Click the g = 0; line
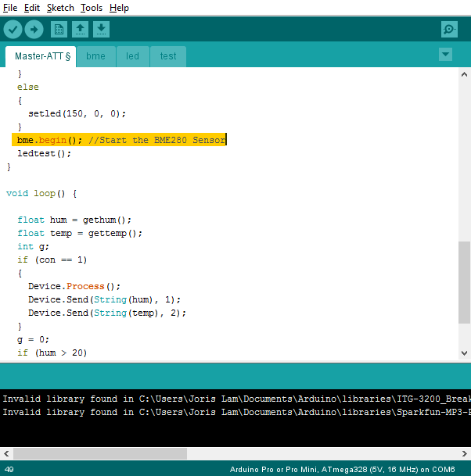 pyautogui.click(x=33, y=340)
